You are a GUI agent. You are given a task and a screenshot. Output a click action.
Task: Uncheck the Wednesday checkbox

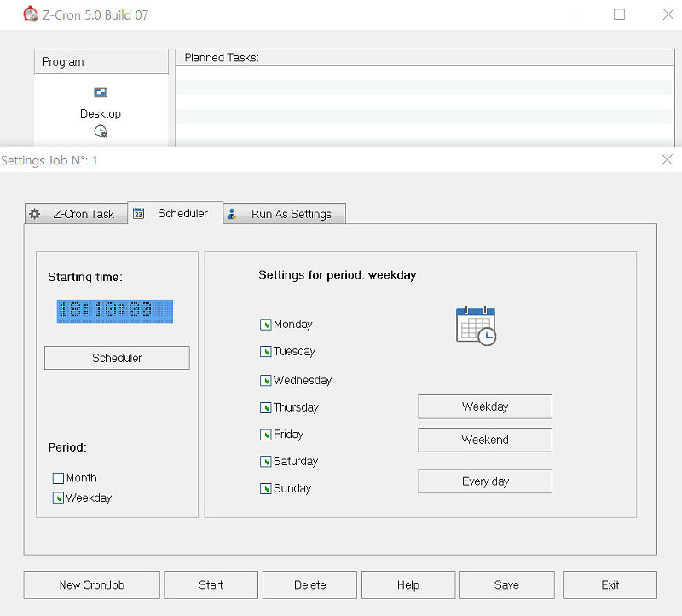point(265,381)
